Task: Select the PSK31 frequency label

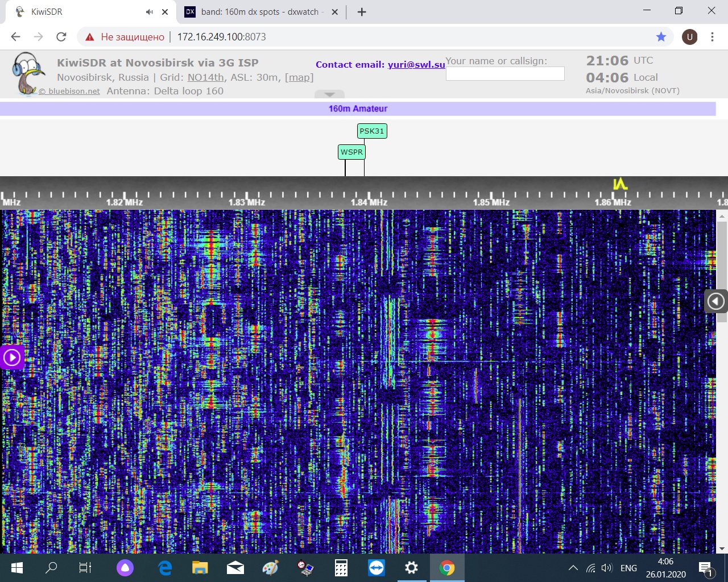Action: click(372, 131)
